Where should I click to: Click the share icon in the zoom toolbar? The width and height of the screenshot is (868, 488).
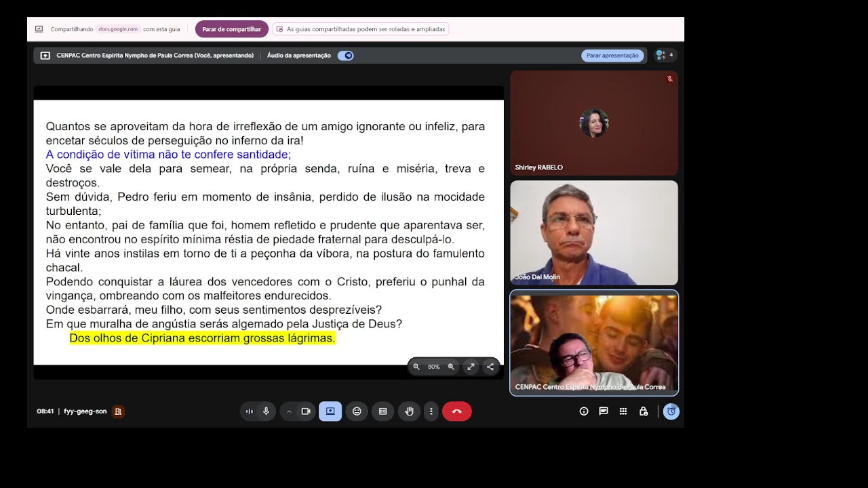point(490,367)
